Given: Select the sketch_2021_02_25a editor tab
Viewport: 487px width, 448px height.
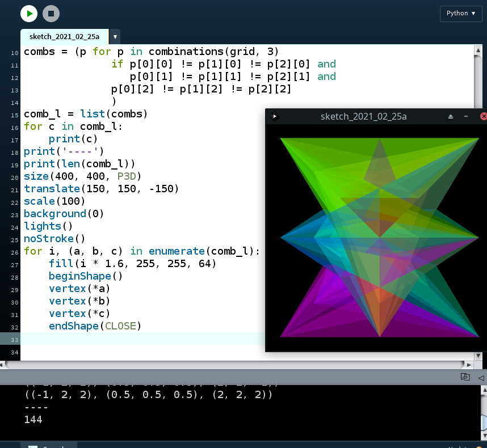Looking at the screenshot, I should (64, 37).
